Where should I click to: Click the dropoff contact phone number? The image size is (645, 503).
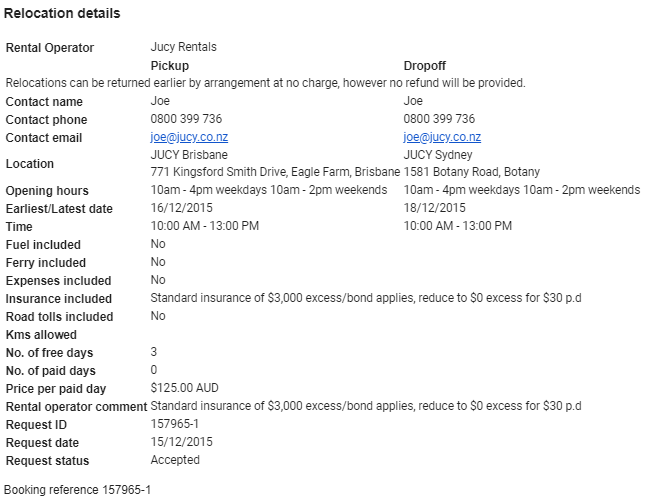[439, 119]
